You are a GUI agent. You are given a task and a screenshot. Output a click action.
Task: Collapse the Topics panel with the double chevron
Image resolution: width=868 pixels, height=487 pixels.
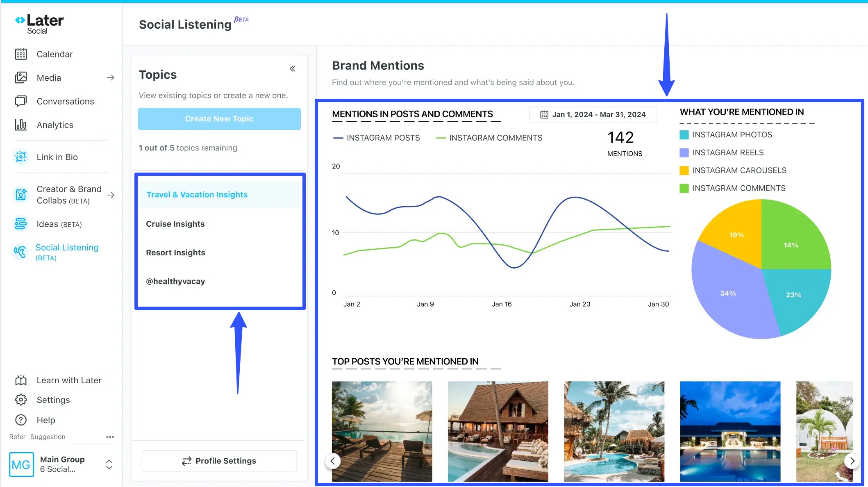(x=292, y=68)
